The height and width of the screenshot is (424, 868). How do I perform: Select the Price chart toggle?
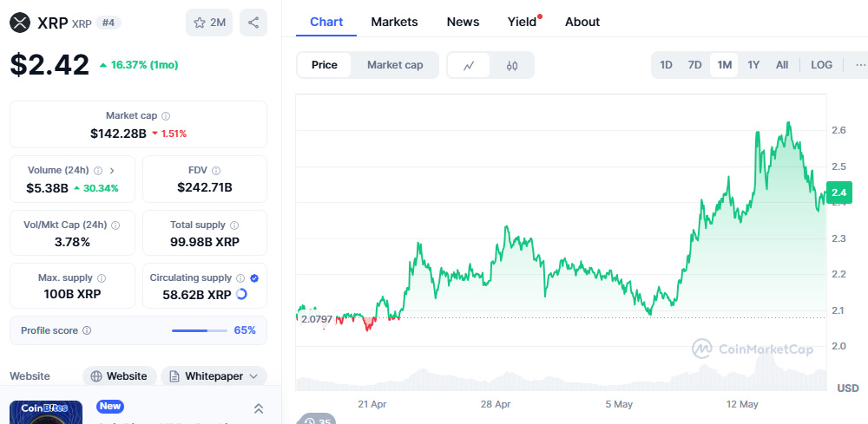325,65
